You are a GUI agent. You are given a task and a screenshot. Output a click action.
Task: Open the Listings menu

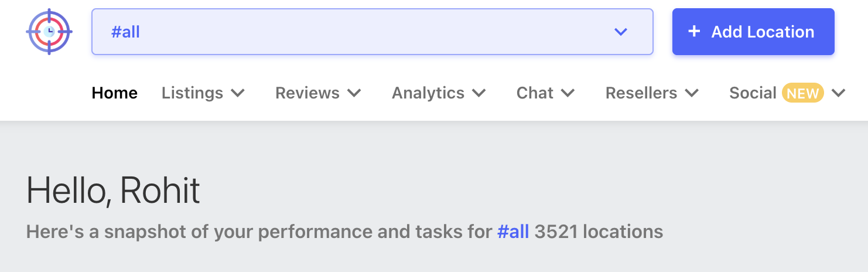coord(192,93)
